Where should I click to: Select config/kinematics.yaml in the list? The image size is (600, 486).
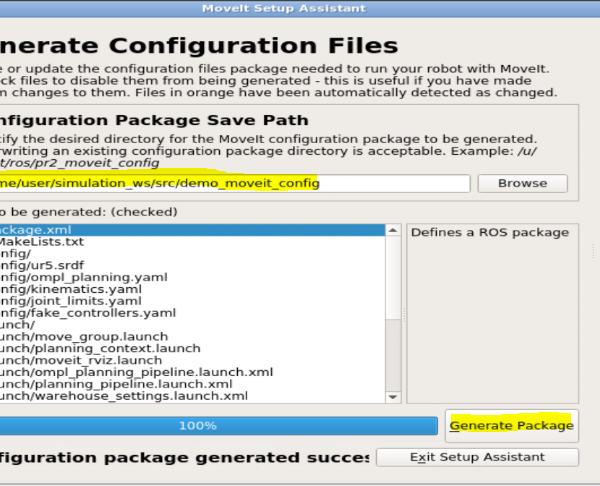(192, 289)
